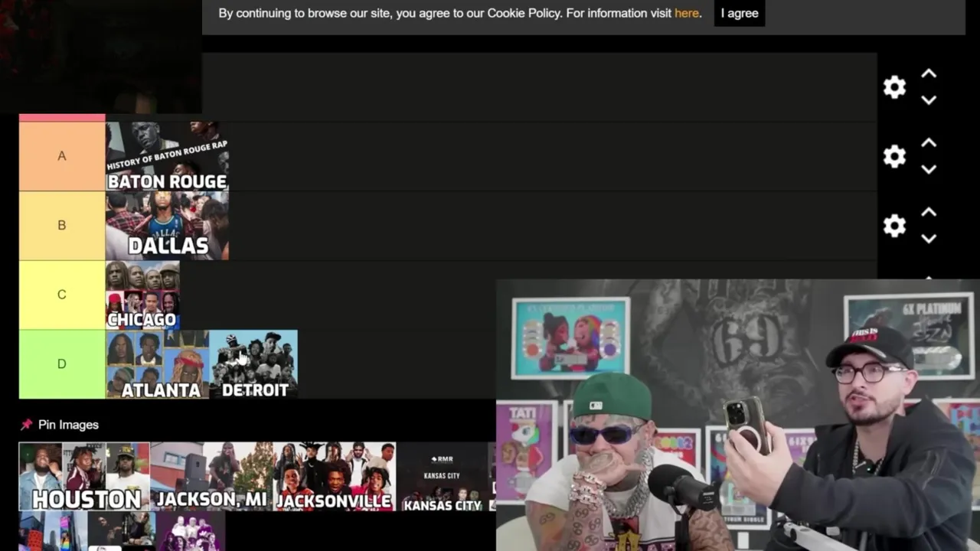
Task: Click the Pin Images label
Action: click(x=68, y=425)
